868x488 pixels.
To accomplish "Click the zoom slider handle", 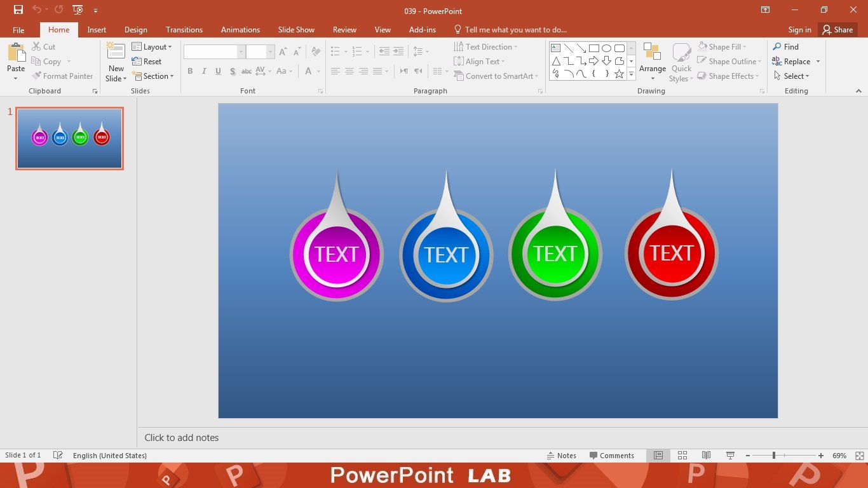I will point(773,456).
